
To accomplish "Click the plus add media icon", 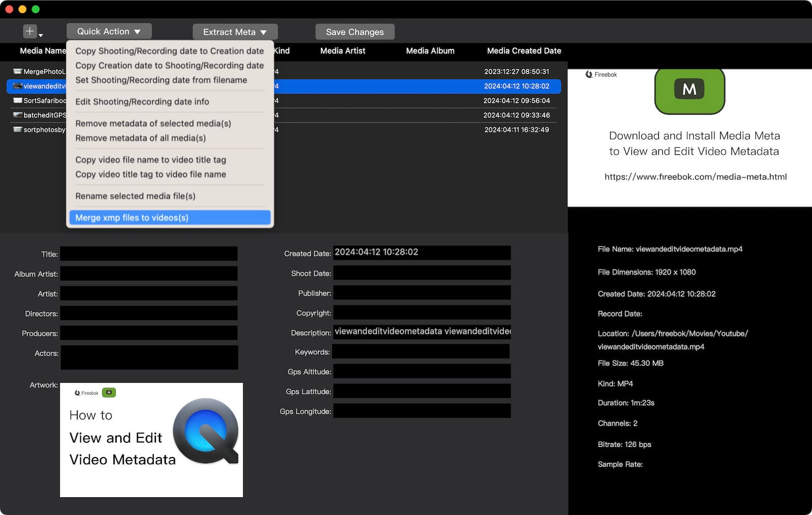I will (30, 31).
